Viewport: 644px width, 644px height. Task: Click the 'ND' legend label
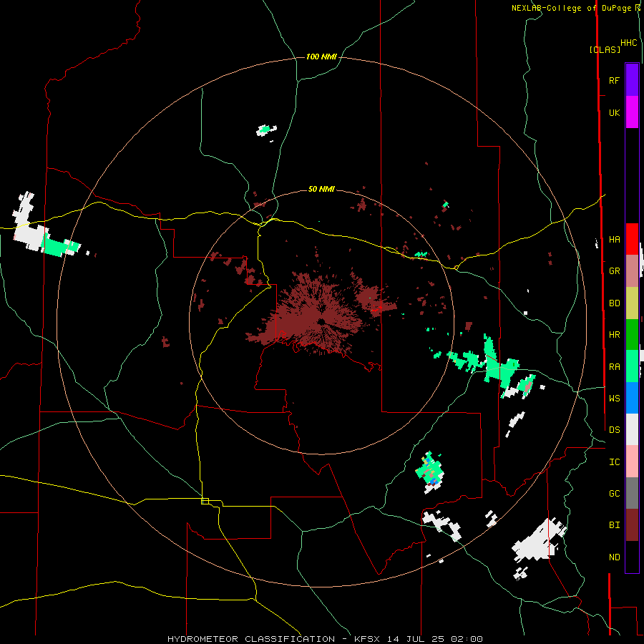pyautogui.click(x=615, y=557)
